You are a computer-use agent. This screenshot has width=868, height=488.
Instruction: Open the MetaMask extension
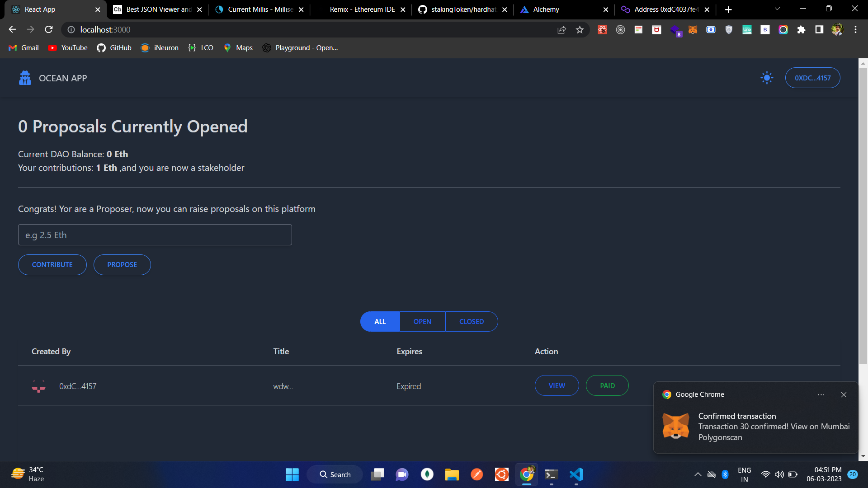(693, 29)
